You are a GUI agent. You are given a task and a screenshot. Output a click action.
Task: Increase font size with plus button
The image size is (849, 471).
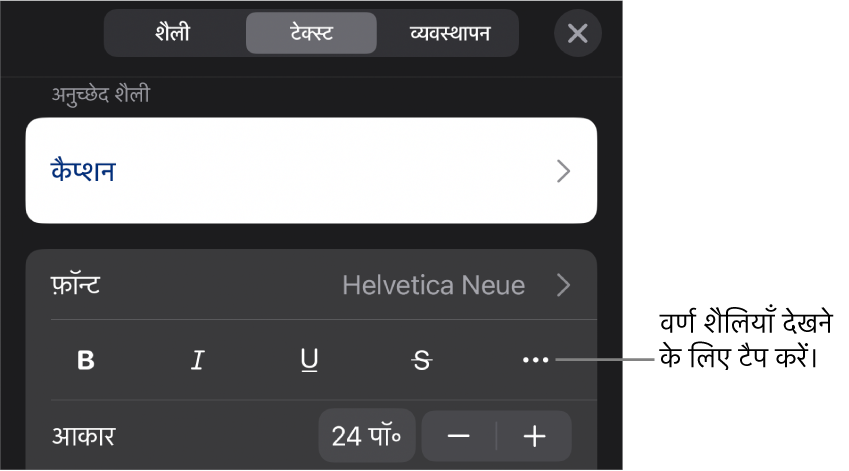point(534,436)
